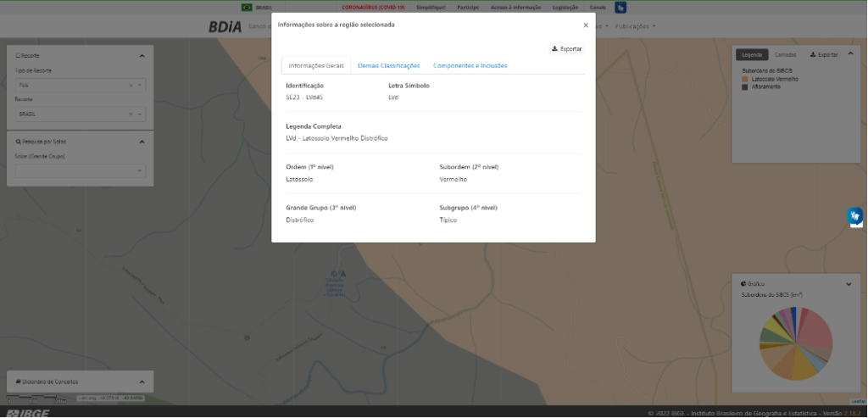Viewport: 868px width, 418px height.
Task: Open the Recorte BRASIL dropdown arrow
Action: point(140,114)
